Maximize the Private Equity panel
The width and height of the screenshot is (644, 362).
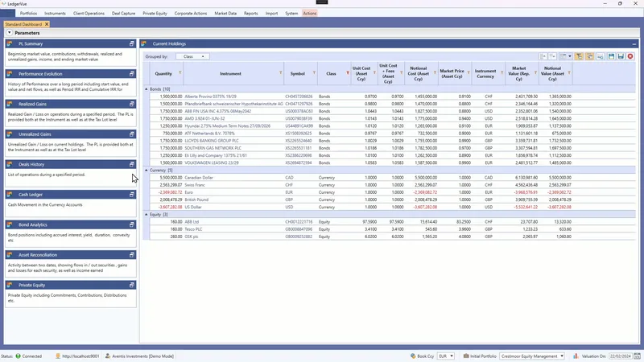pos(131,285)
